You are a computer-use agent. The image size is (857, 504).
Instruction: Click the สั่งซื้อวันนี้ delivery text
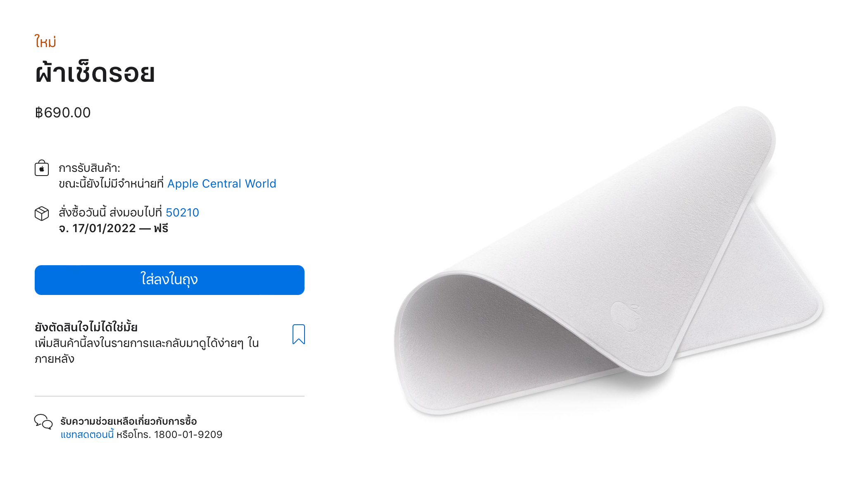pyautogui.click(x=83, y=212)
